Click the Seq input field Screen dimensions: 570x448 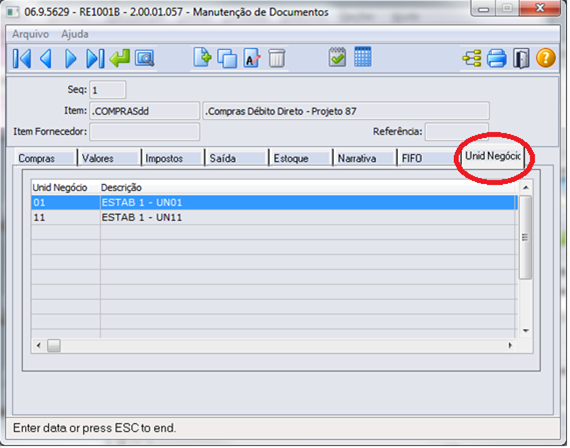pos(108,90)
